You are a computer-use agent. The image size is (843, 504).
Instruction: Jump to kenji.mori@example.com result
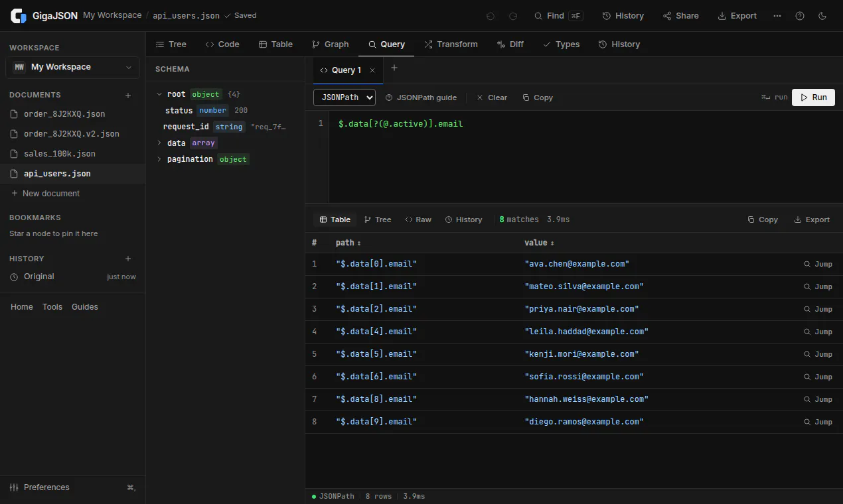click(x=818, y=354)
